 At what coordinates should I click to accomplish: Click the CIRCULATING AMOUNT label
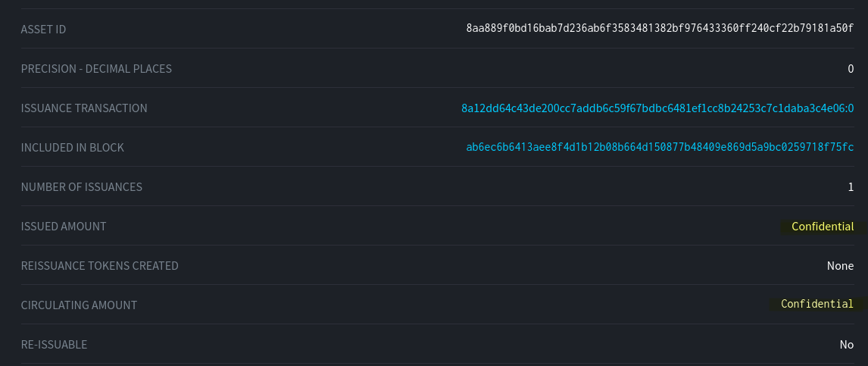79,305
